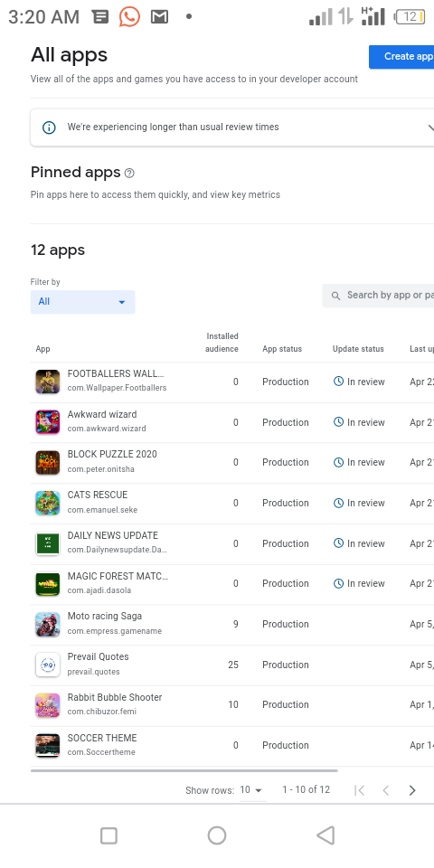Click clock icon in DAILY NEWS UPDATE row
Screen dimensions: 434x868
(x=339, y=543)
